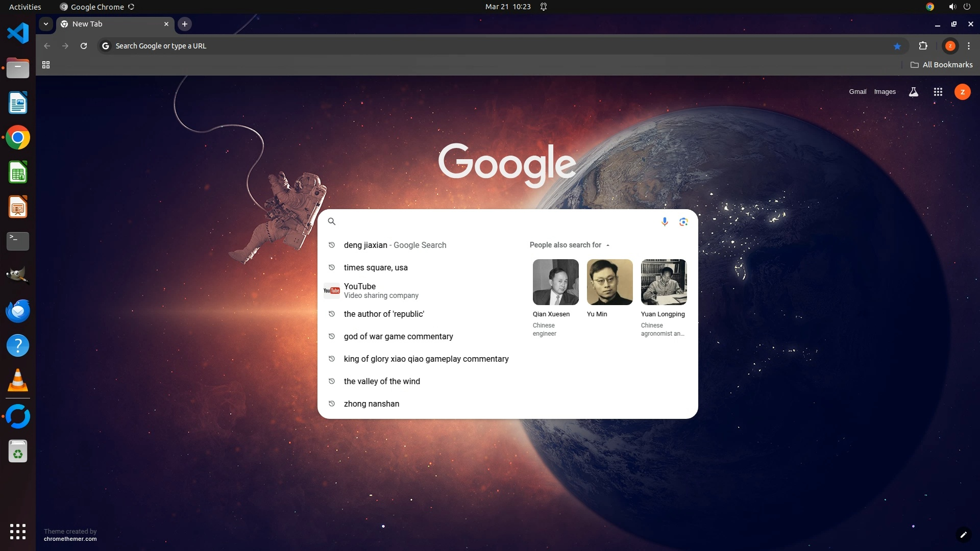Collapse the People also search for section

(x=607, y=245)
